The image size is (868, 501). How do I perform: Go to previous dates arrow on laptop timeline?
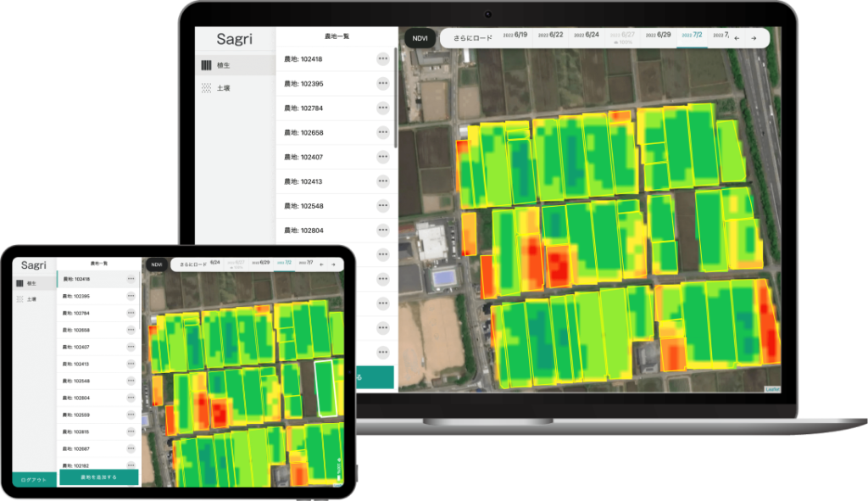click(x=737, y=38)
